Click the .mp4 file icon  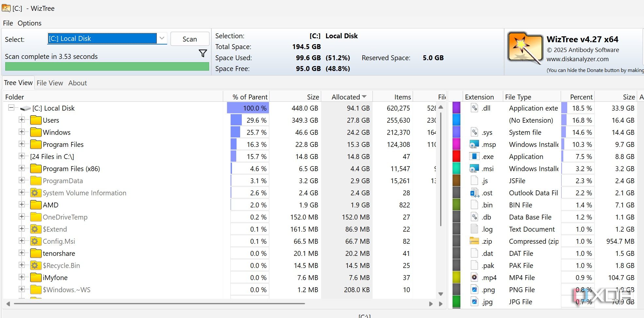point(474,277)
